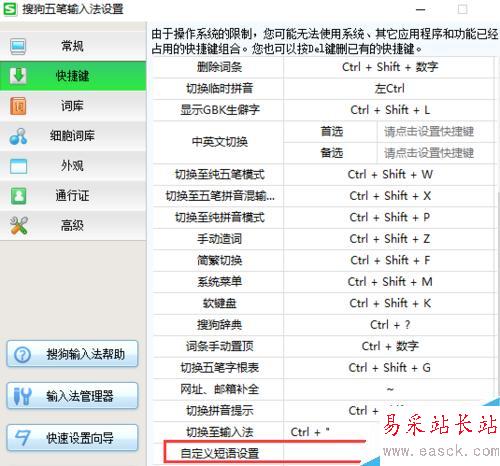Click the 输入法管理器 tools icon

click(x=23, y=396)
